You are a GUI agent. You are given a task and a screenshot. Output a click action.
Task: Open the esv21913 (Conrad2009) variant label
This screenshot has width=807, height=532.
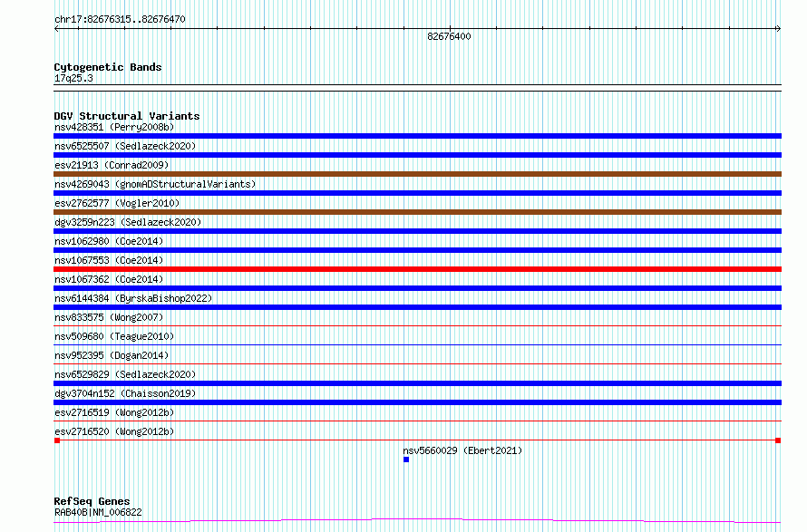coord(112,165)
